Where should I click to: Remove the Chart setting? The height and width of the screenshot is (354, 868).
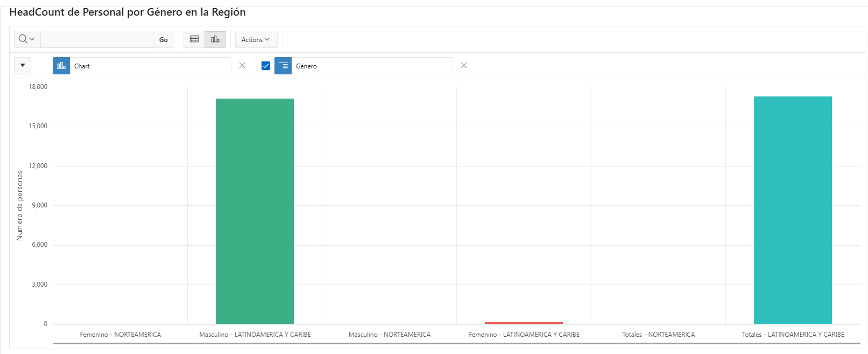242,66
